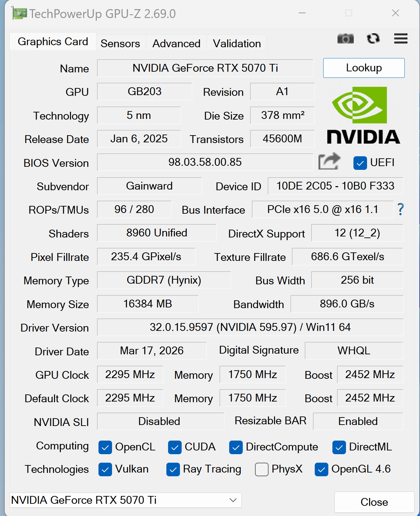Image resolution: width=420 pixels, height=516 pixels.
Task: Click the Driver Version text field
Action: coord(250,327)
